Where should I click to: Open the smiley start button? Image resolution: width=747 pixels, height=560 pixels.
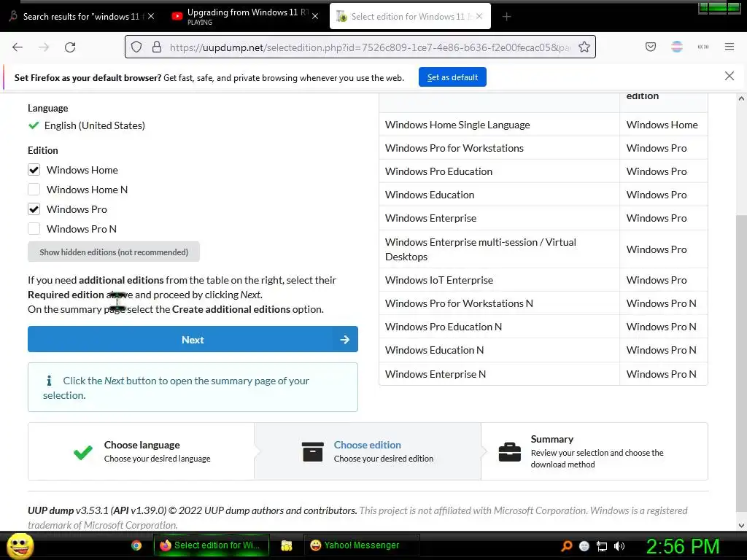tap(20, 545)
